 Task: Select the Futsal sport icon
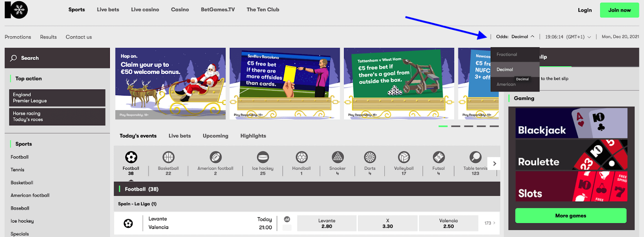[x=439, y=157]
